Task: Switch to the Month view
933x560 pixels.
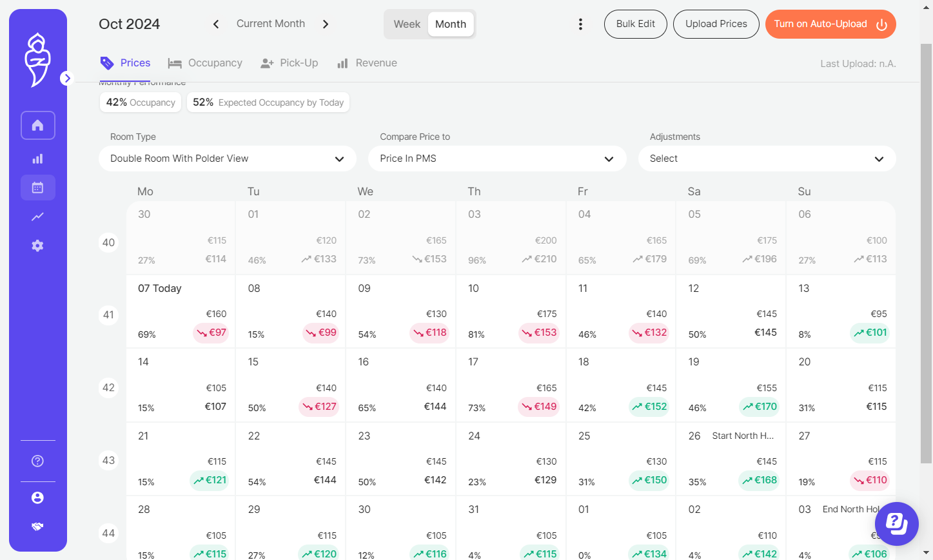Action: tap(451, 24)
